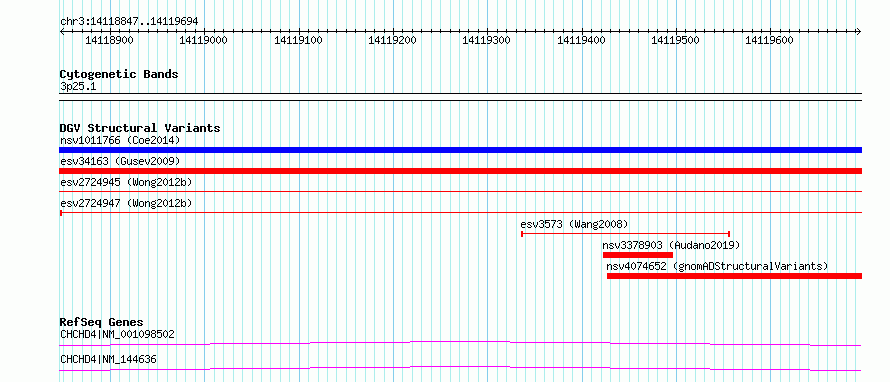890x382 pixels.
Task: Click ruler position 14119400
Action: pyautogui.click(x=581, y=40)
